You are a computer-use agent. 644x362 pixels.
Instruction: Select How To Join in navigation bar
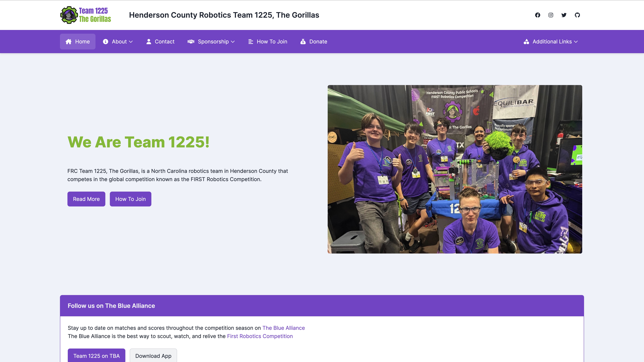(268, 42)
